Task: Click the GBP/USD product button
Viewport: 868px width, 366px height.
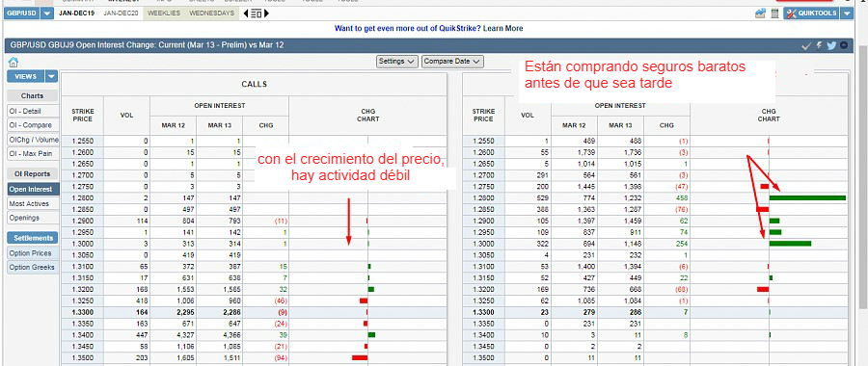Action: (x=22, y=13)
